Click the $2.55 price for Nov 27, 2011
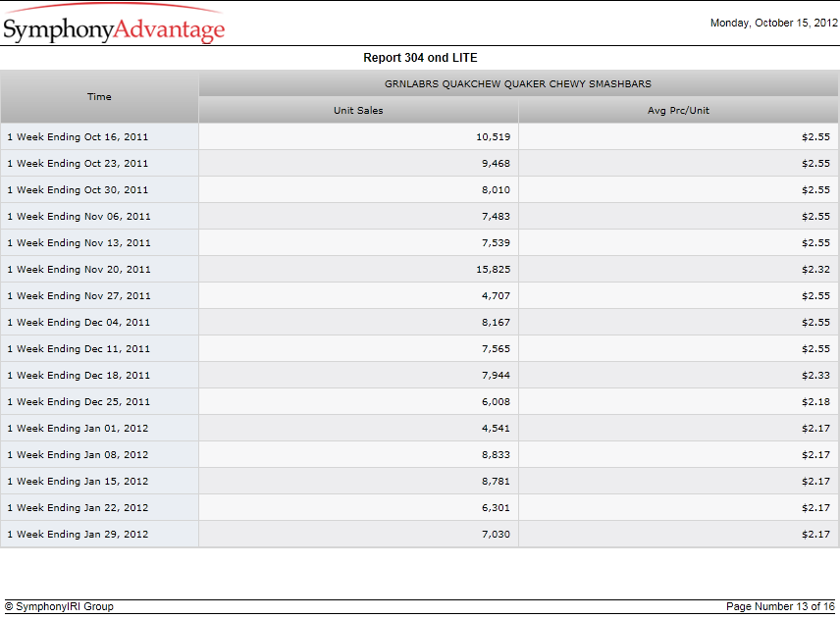The width and height of the screenshot is (840, 619). tap(815, 296)
